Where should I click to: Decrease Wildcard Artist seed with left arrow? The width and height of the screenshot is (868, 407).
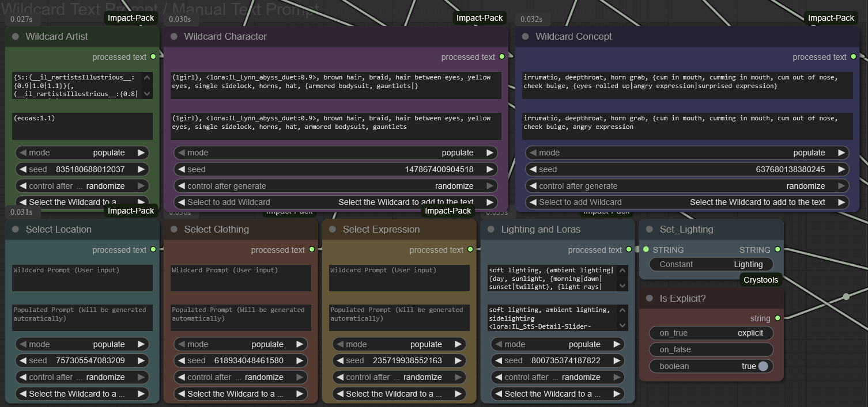coord(23,169)
